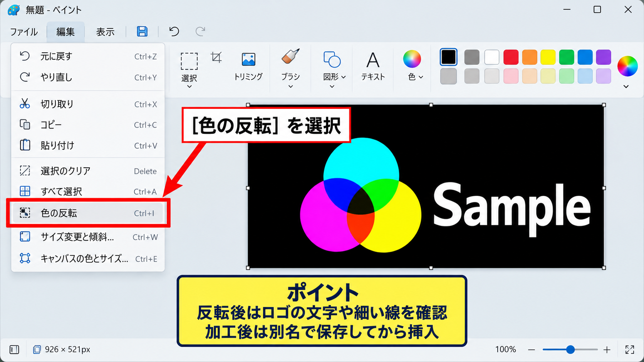Select the dark gray color swatch

tap(472, 57)
